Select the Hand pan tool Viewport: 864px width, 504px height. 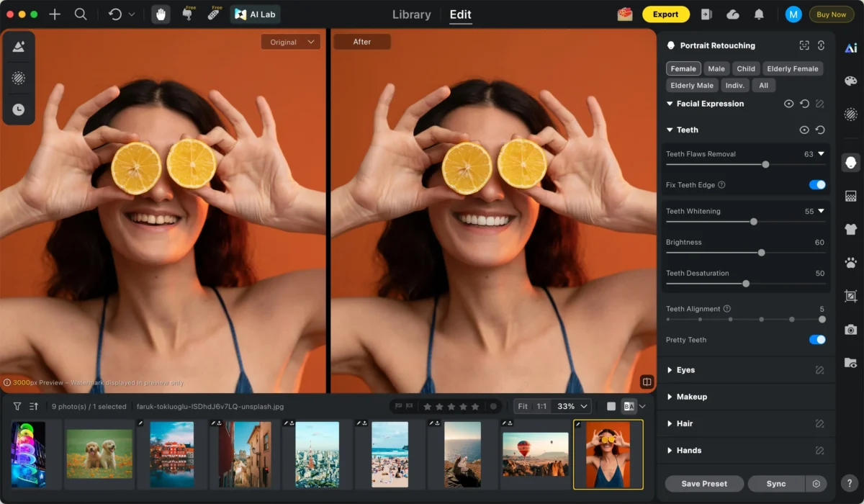pos(161,14)
